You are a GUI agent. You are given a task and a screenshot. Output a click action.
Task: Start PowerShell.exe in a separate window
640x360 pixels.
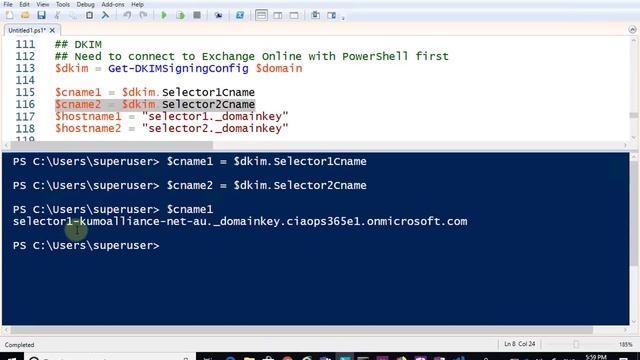point(240,16)
